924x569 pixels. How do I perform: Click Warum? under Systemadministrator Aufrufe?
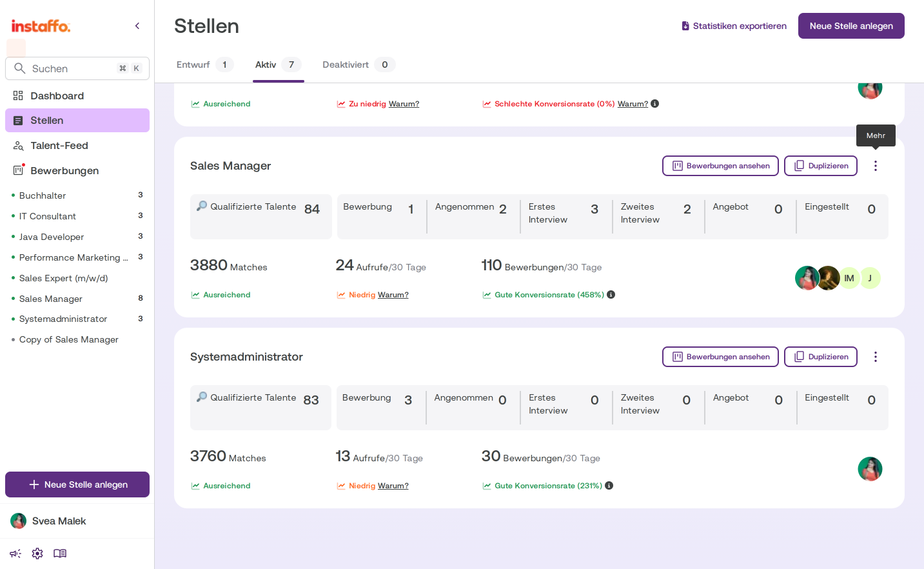coord(393,486)
